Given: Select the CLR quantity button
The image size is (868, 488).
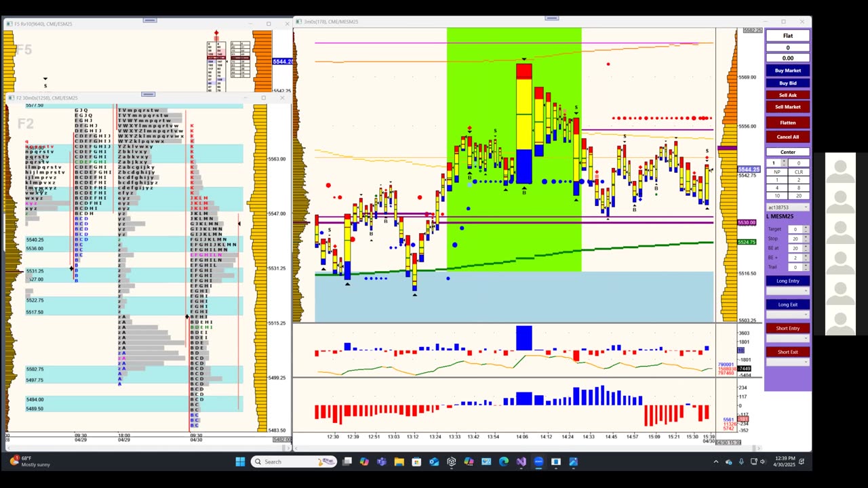Looking at the screenshot, I should (799, 172).
